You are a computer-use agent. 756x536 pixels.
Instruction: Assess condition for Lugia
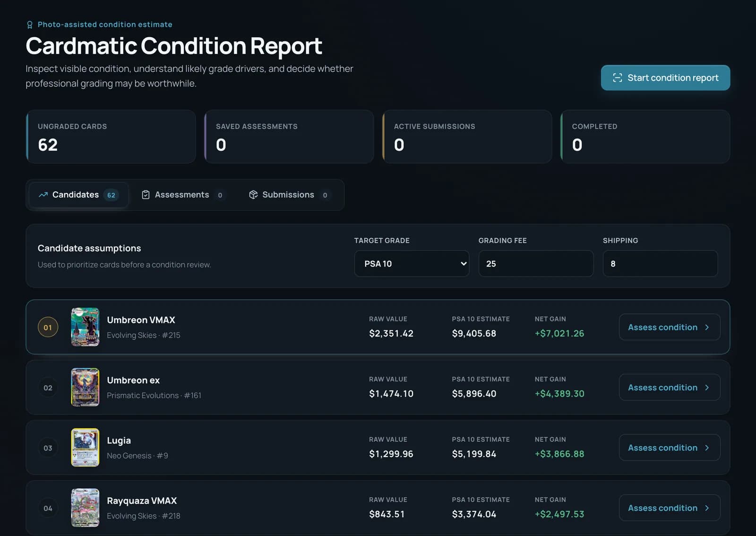coord(670,448)
